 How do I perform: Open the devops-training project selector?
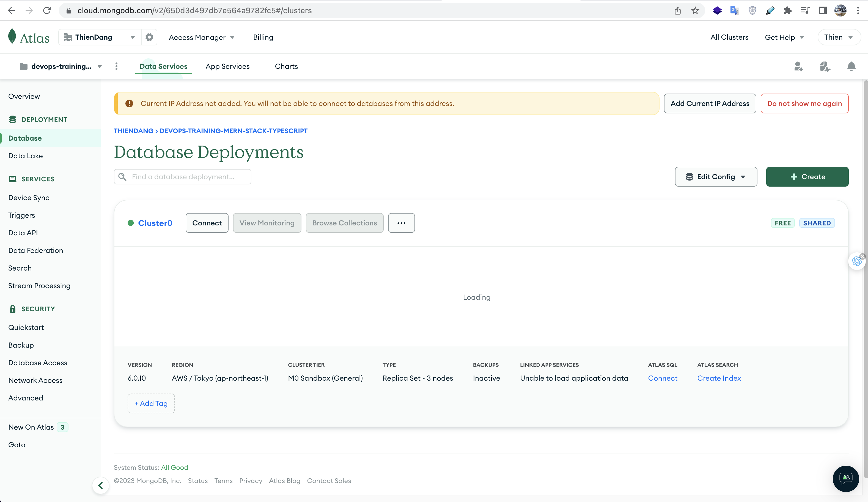click(x=61, y=66)
